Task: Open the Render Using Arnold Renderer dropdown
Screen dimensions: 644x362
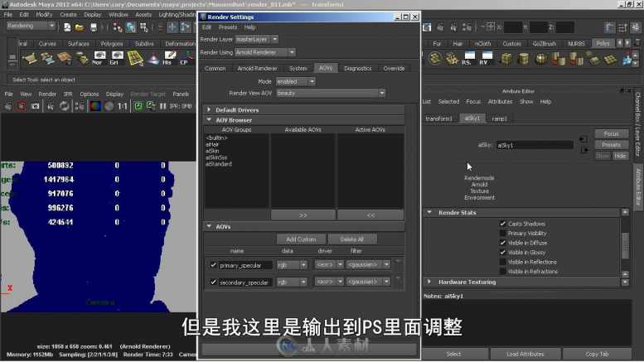Action: pyautogui.click(x=265, y=52)
